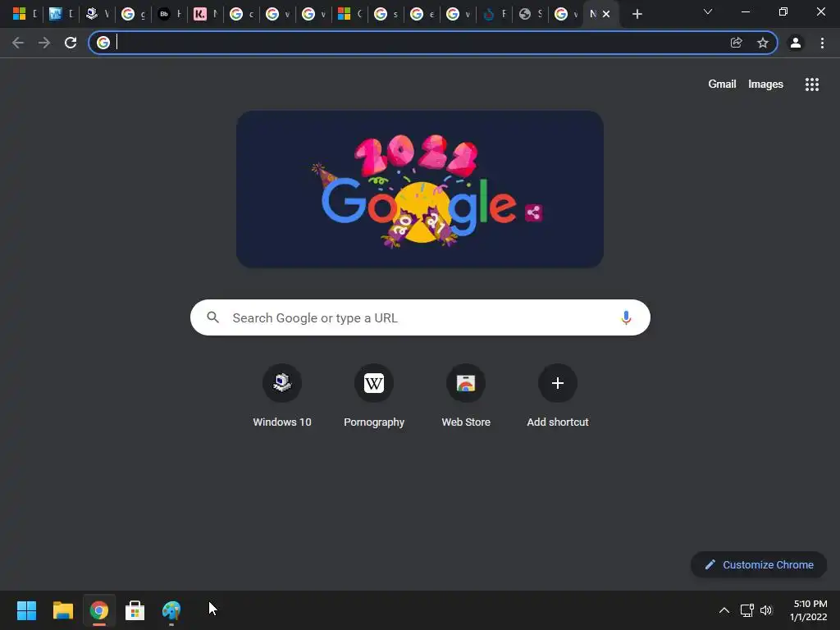Open Microsoft Store from the taskbar

135,610
